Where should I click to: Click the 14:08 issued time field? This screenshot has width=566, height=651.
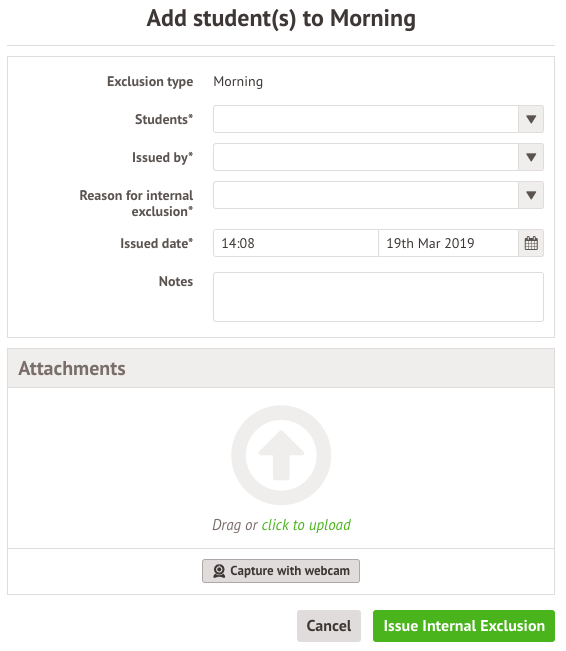pos(296,243)
